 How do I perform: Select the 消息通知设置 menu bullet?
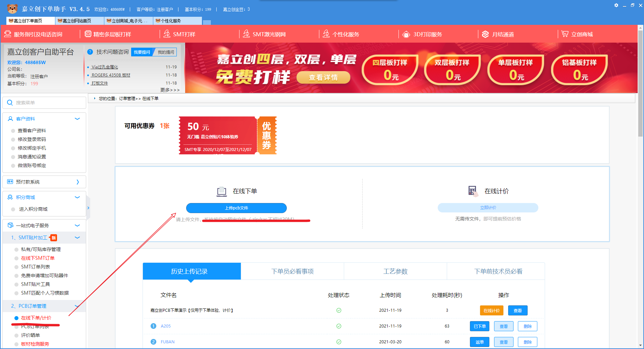point(13,157)
